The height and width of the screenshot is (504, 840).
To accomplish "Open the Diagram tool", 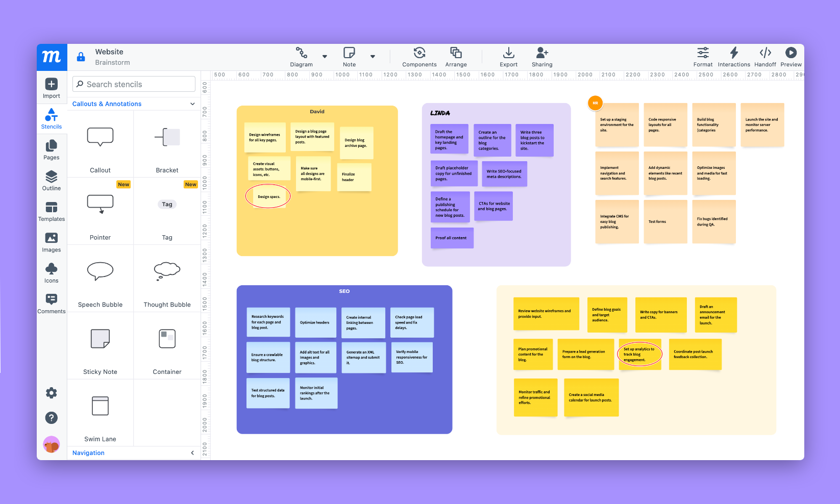I will coord(302,56).
